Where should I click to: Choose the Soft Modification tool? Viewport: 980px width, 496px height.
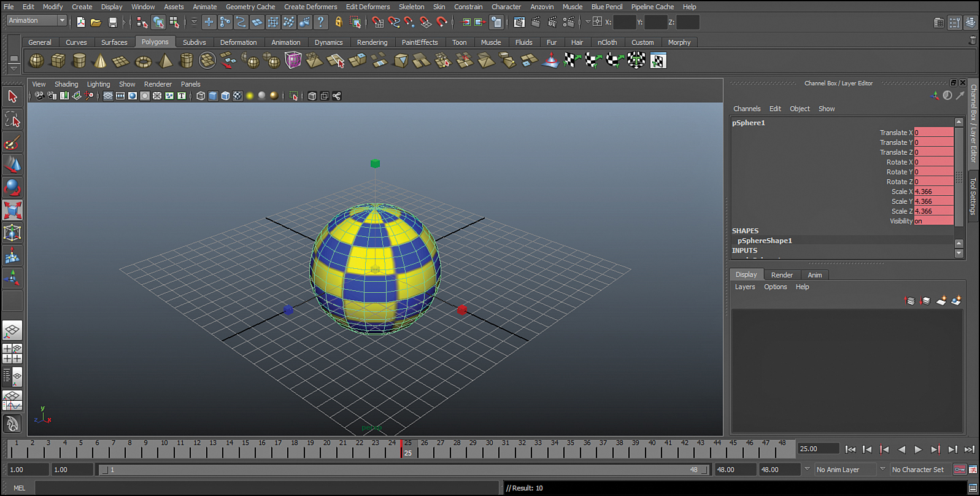point(12,256)
